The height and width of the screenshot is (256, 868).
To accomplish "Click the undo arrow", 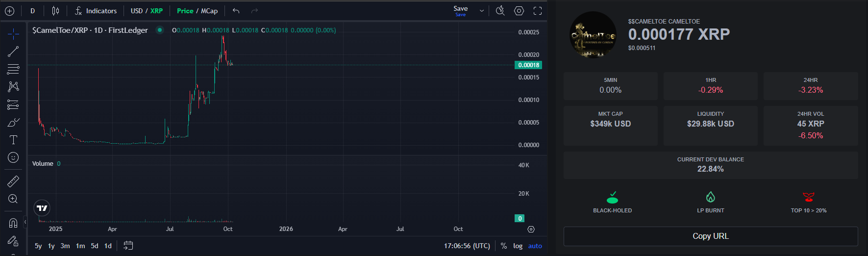I will pyautogui.click(x=236, y=11).
